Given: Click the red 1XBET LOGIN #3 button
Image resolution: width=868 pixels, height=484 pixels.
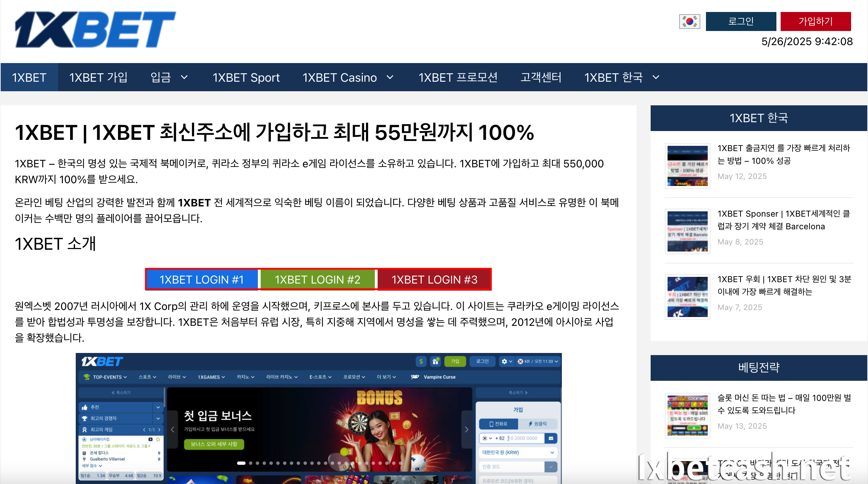Looking at the screenshot, I should click(x=434, y=279).
